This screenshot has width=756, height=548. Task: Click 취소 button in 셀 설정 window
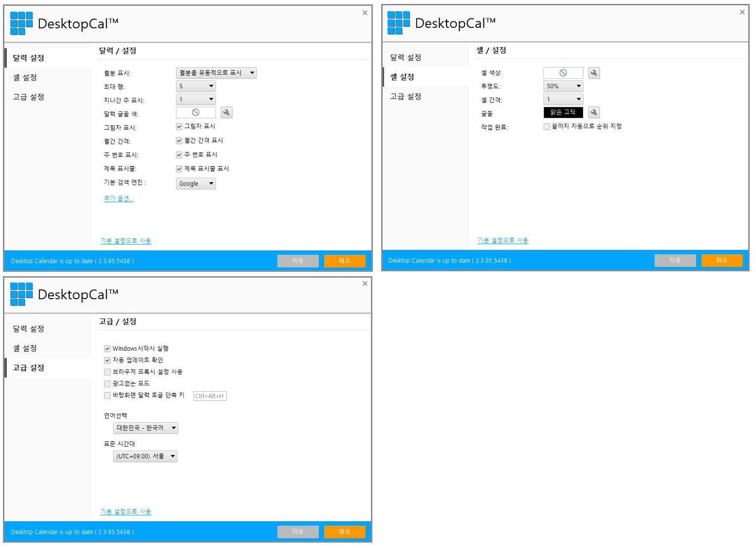click(x=722, y=261)
